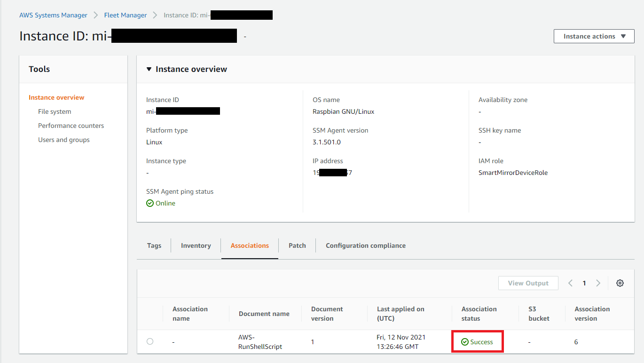Go to Fleet Manager breadcrumb
Image resolution: width=644 pixels, height=363 pixels.
126,15
